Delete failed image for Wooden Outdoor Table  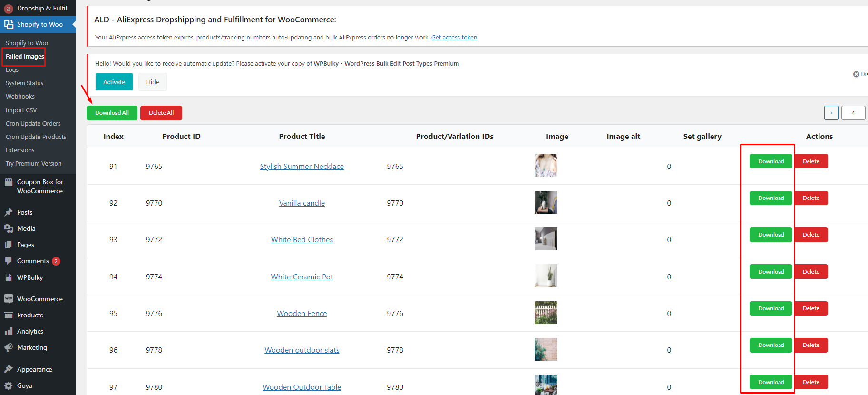(811, 382)
